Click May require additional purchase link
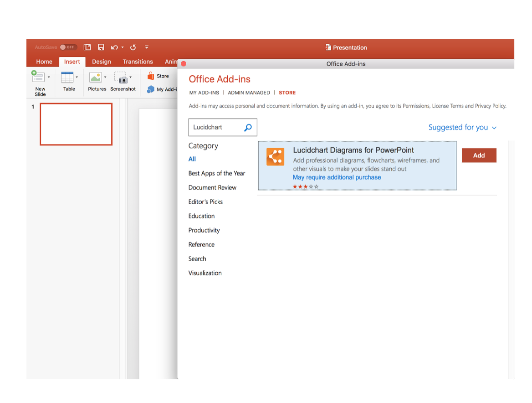The height and width of the screenshot is (403, 532). (x=337, y=177)
